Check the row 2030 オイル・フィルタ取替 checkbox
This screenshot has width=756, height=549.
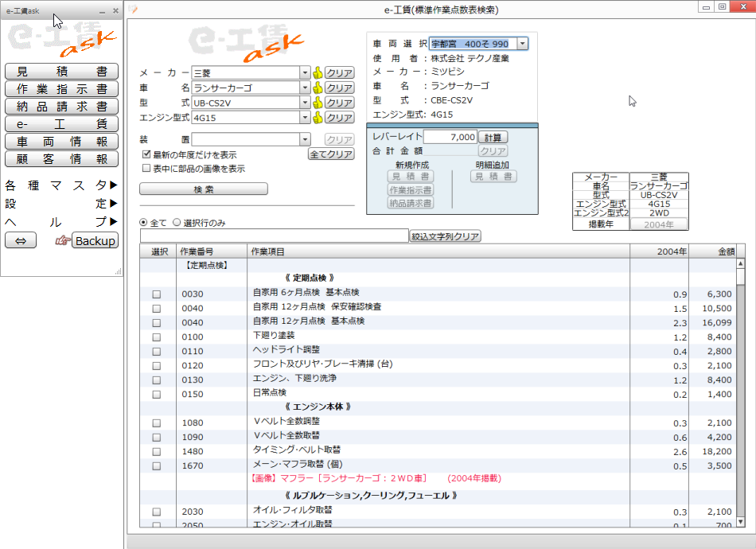coord(156,512)
